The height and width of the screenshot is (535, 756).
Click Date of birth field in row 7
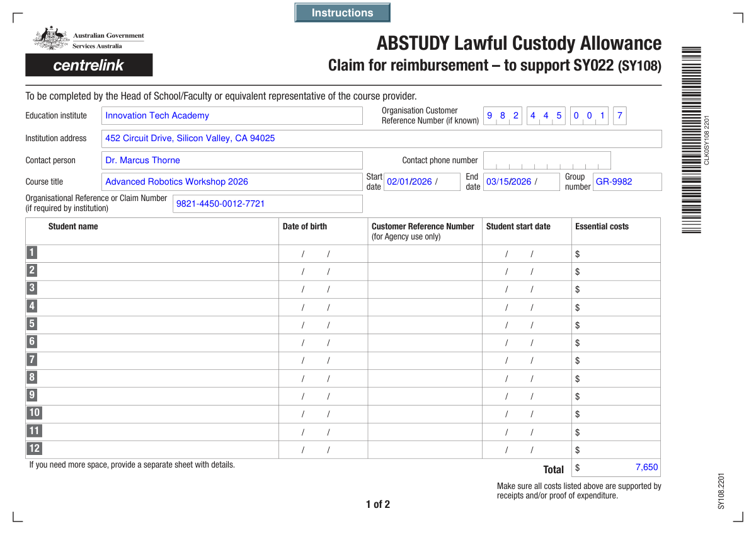click(x=323, y=360)
